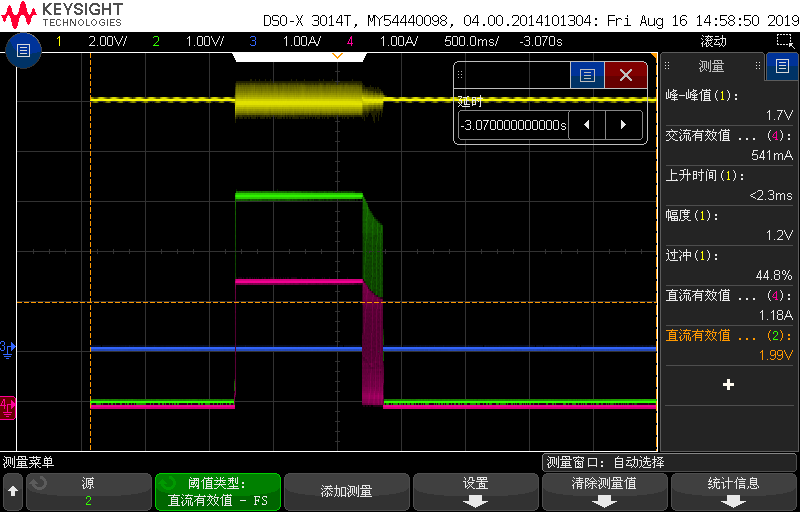Viewport: 800px width, 512px height.
Task: Click the 测量菜单 title
Action: point(29,463)
